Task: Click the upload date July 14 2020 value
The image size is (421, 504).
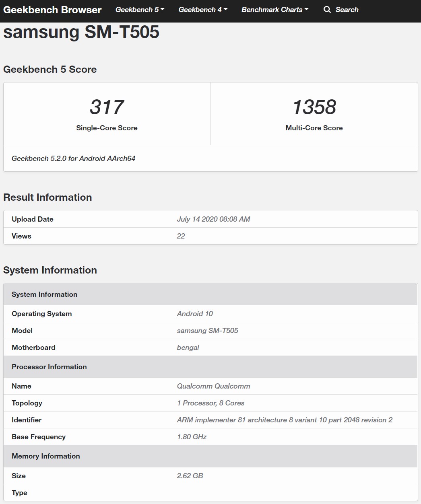Action: [x=213, y=219]
